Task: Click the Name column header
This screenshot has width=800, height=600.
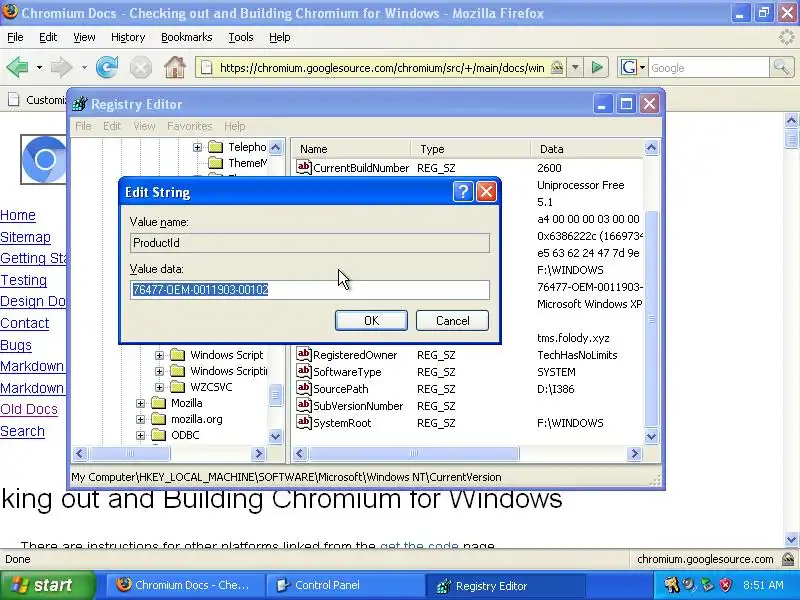Action: 352,149
